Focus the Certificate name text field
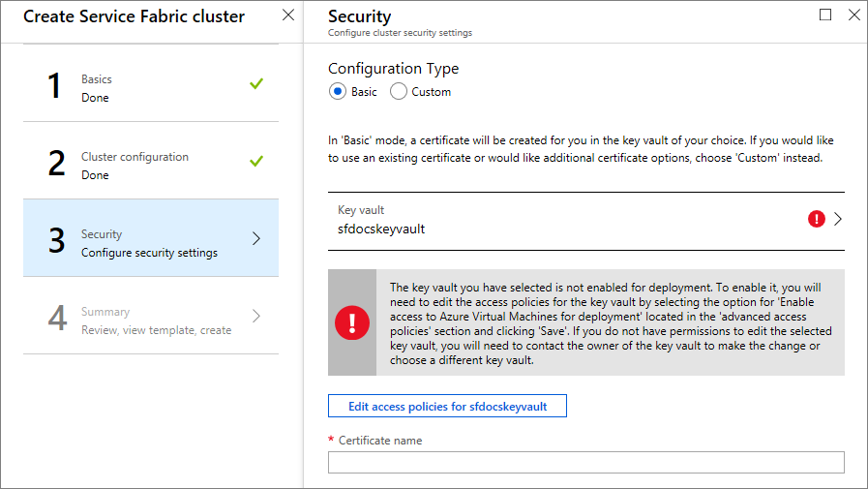The width and height of the screenshot is (868, 489). pyautogui.click(x=585, y=462)
